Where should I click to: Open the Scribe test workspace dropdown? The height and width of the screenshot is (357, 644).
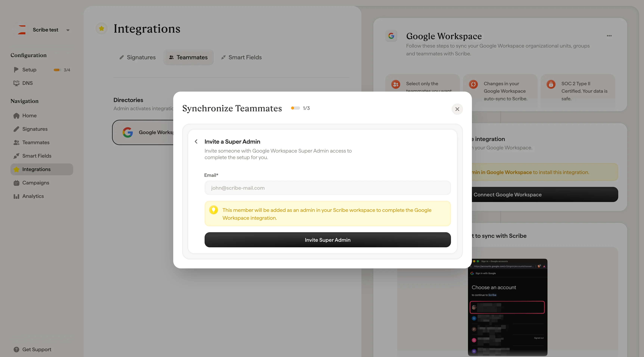[68, 30]
